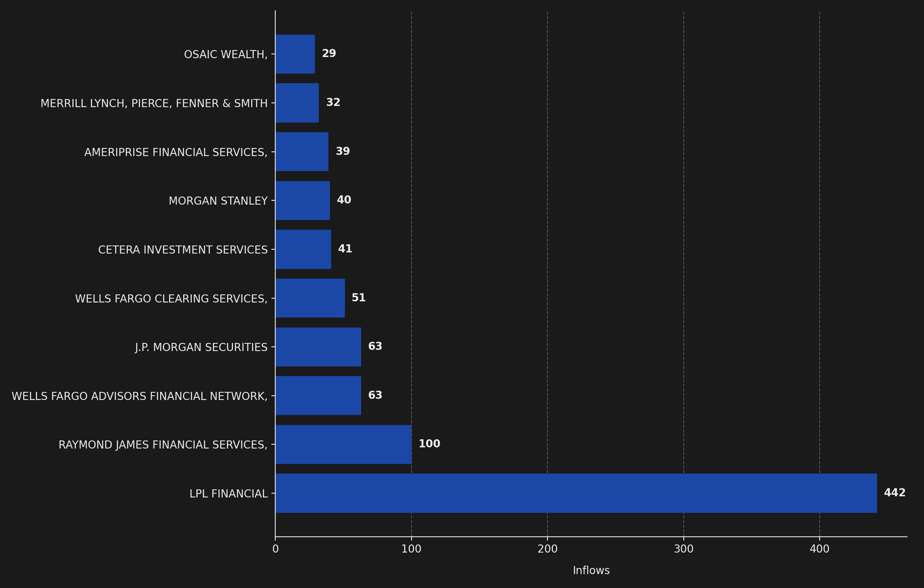Click the x-axis tick label 100
This screenshot has width=924, height=588.
pos(412,549)
